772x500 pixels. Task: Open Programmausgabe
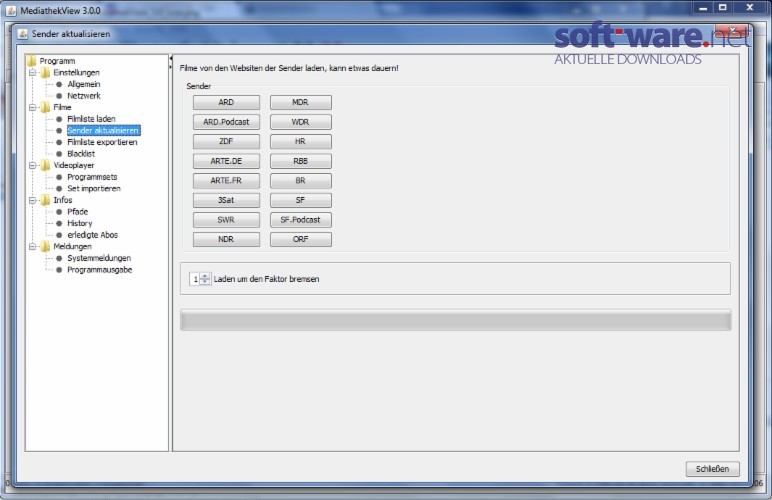[x=99, y=270]
